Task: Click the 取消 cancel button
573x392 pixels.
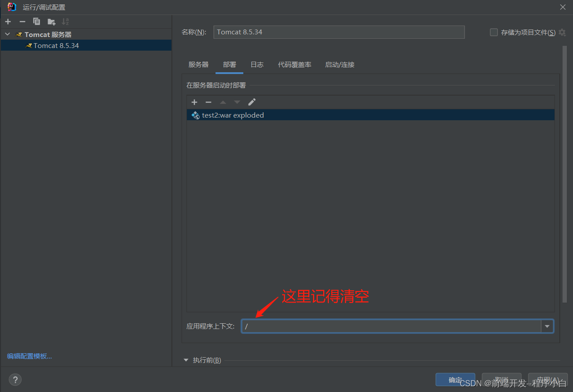Action: pos(502,380)
